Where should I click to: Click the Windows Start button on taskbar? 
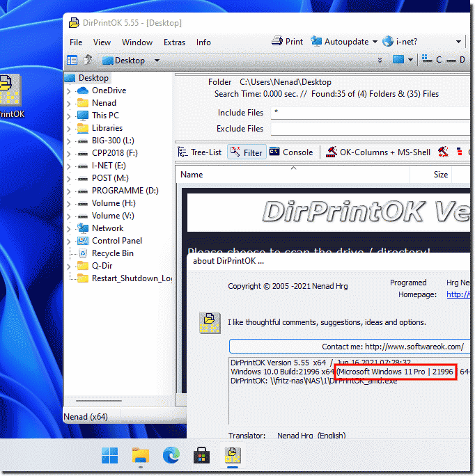(110, 455)
